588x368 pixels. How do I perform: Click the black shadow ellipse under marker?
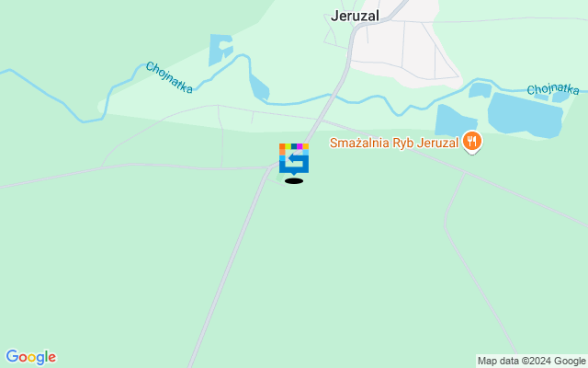[x=294, y=181]
